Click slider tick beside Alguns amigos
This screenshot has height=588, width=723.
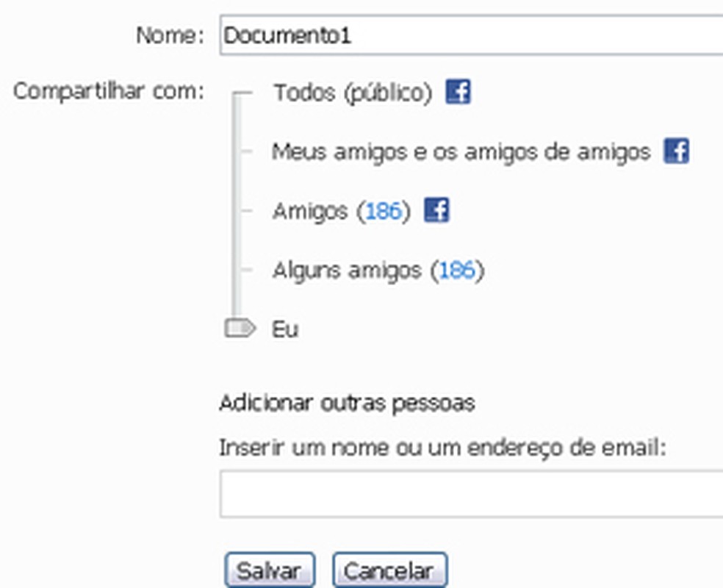point(245,270)
